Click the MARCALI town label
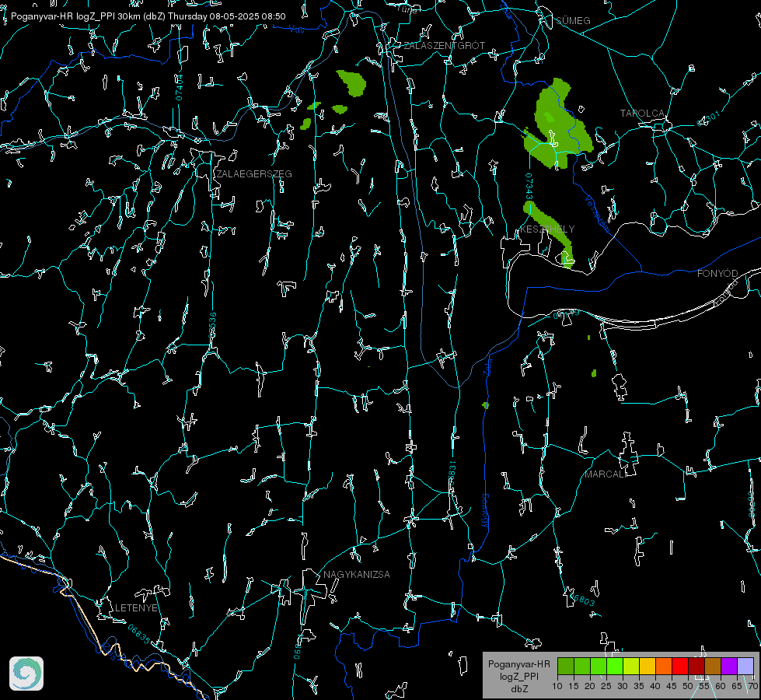Image resolution: width=761 pixels, height=700 pixels. [x=606, y=474]
